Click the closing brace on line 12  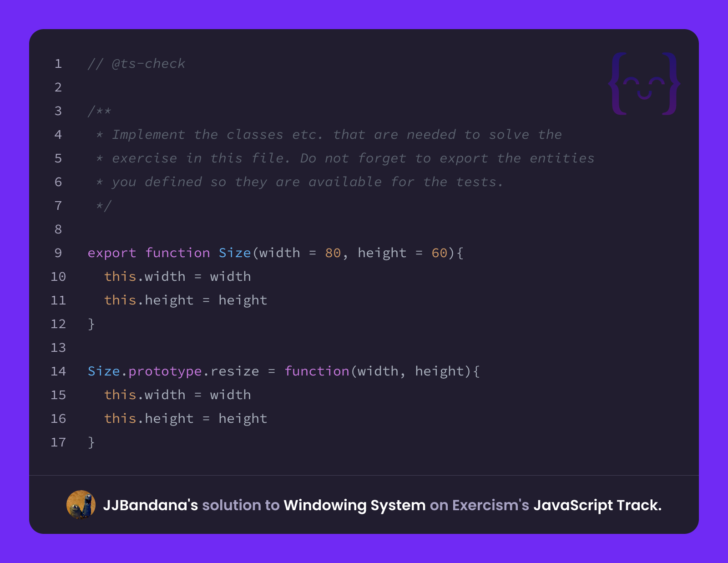tap(91, 324)
